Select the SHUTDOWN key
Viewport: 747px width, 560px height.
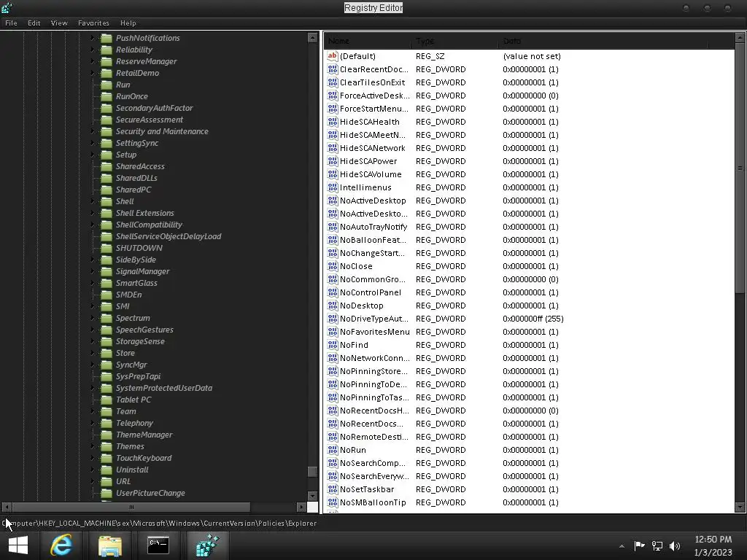tap(139, 248)
